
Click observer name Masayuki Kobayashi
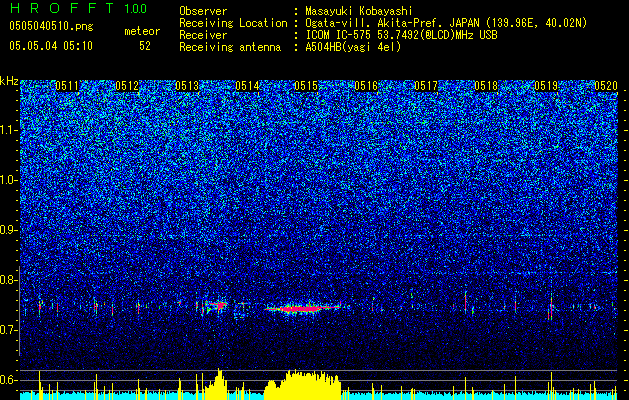click(358, 11)
